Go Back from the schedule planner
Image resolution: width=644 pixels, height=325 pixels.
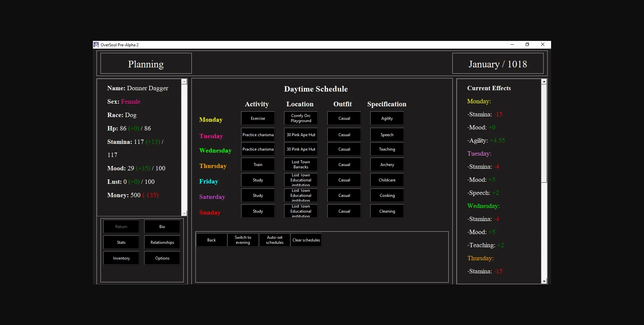211,240
